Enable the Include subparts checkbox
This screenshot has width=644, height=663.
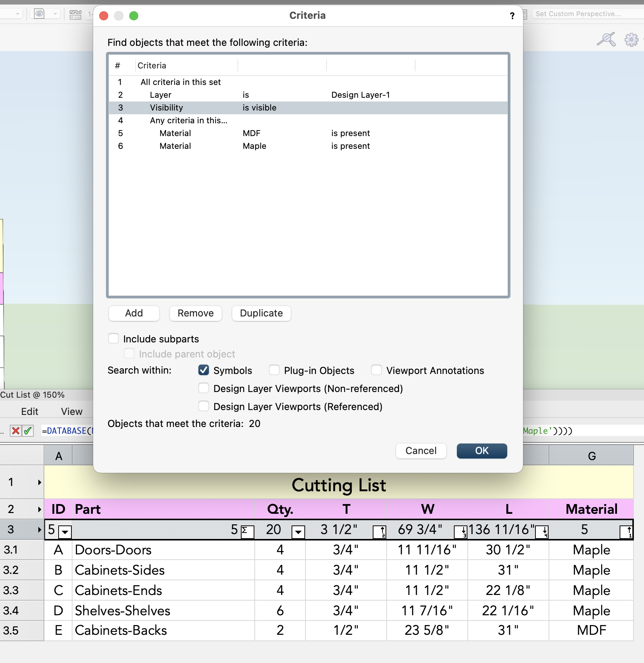click(113, 338)
